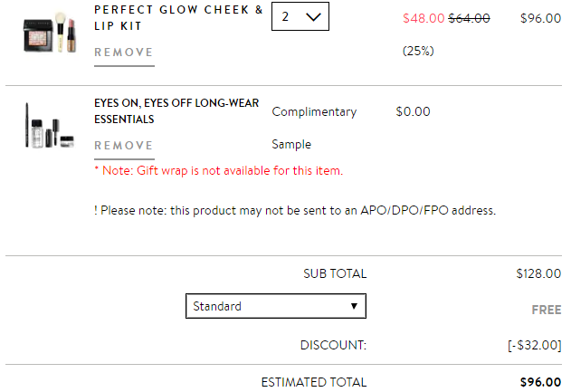Screen dimensions: 571x392
Task: Open the Perfect Glow Cheek & Lip Kit image
Action: coord(50,33)
